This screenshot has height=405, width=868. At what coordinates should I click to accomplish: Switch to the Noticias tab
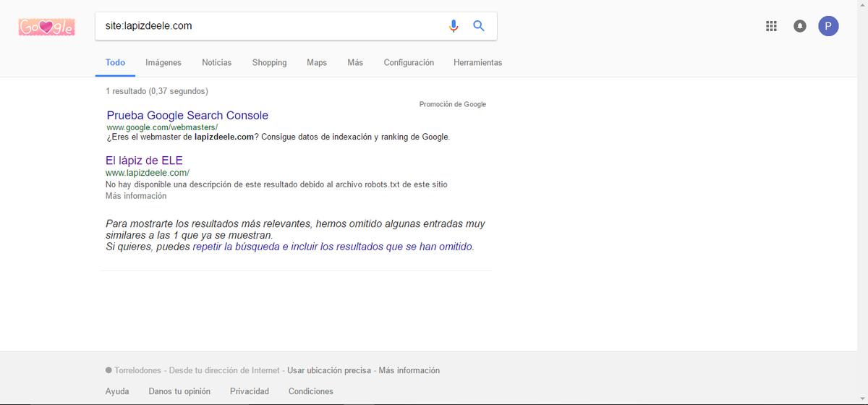(x=217, y=63)
